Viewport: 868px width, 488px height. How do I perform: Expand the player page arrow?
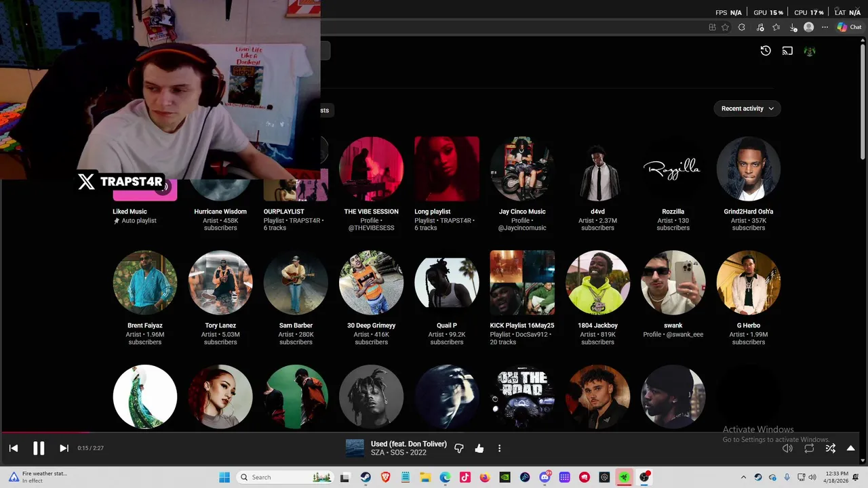(x=850, y=448)
